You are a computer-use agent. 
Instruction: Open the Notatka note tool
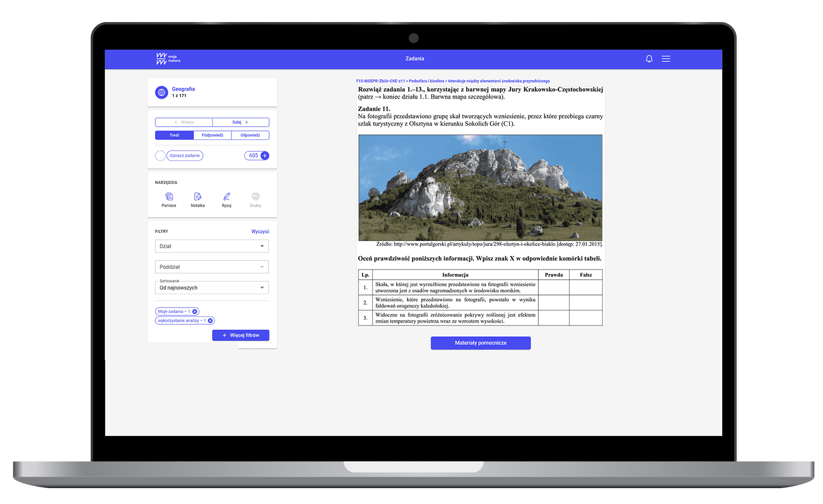[198, 197]
